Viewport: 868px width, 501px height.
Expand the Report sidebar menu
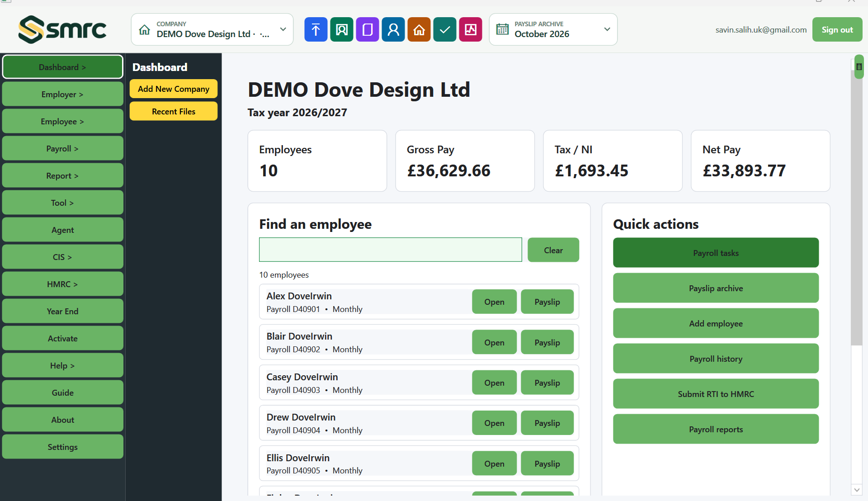click(62, 175)
